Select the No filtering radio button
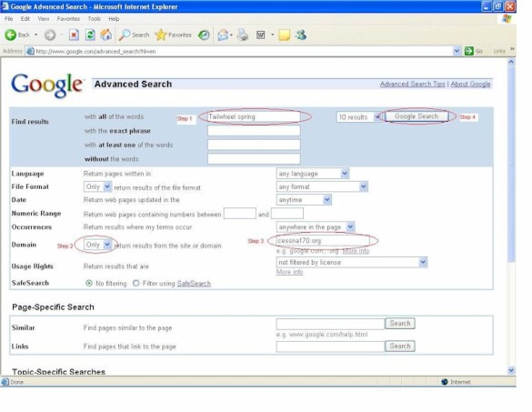 [x=89, y=283]
